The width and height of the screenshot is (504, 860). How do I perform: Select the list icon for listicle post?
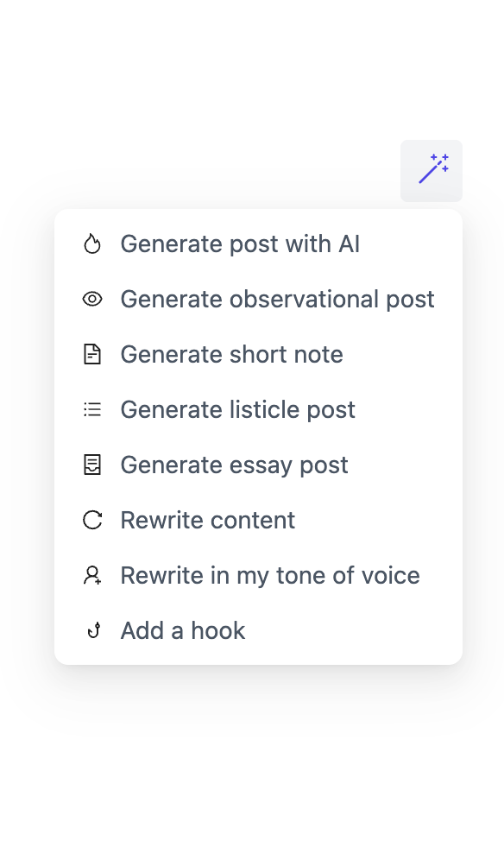92,409
